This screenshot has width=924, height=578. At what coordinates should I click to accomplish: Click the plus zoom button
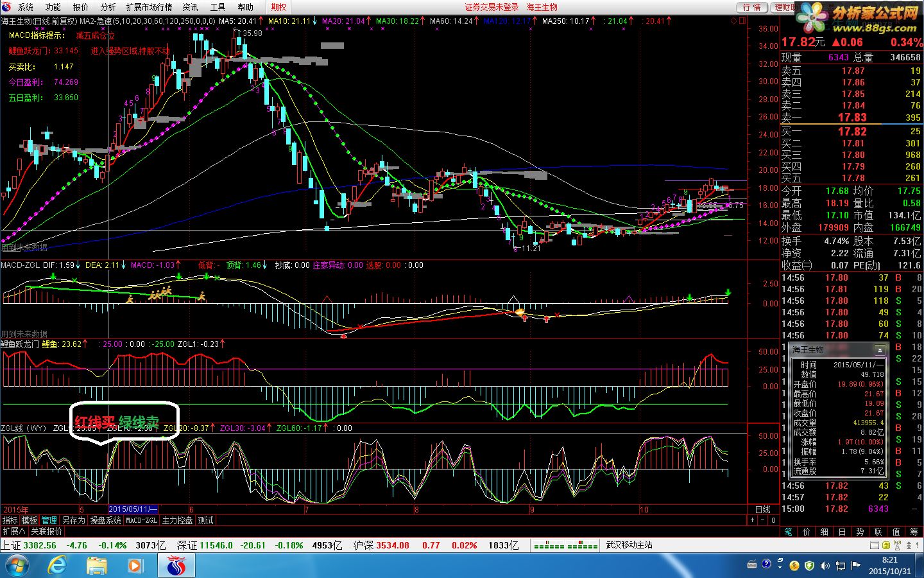pyautogui.click(x=753, y=520)
